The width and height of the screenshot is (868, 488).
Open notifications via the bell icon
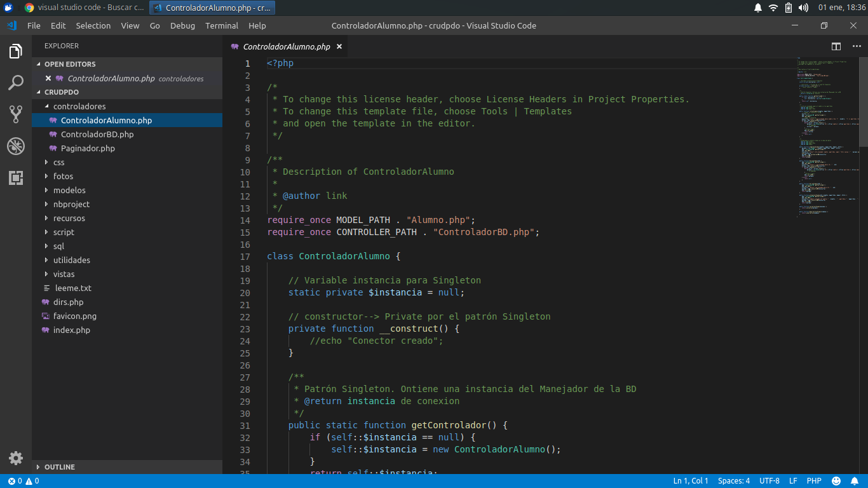click(x=855, y=481)
